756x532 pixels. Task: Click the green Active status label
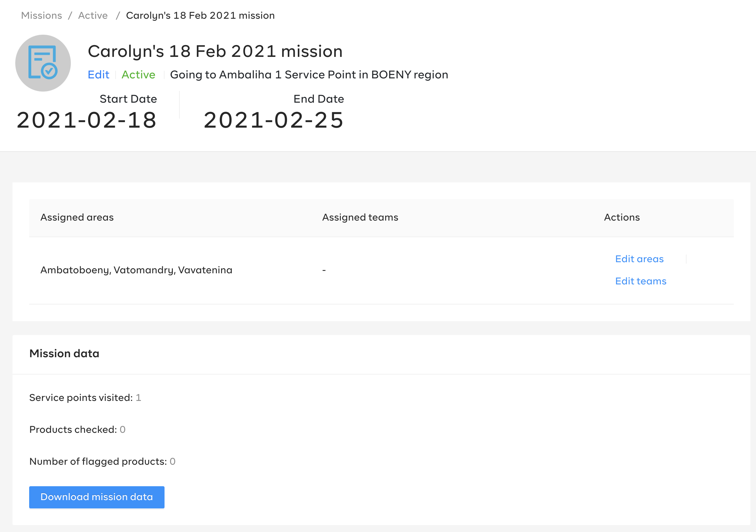tap(138, 75)
